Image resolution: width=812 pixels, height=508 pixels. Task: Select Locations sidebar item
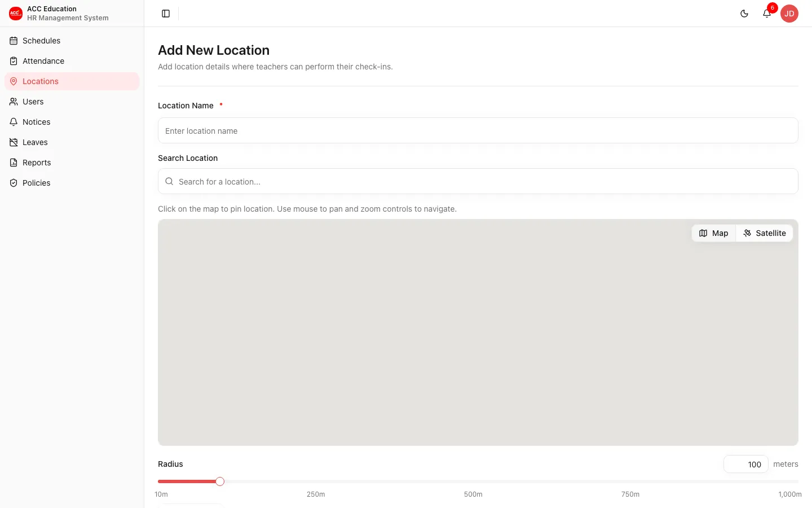point(72,81)
